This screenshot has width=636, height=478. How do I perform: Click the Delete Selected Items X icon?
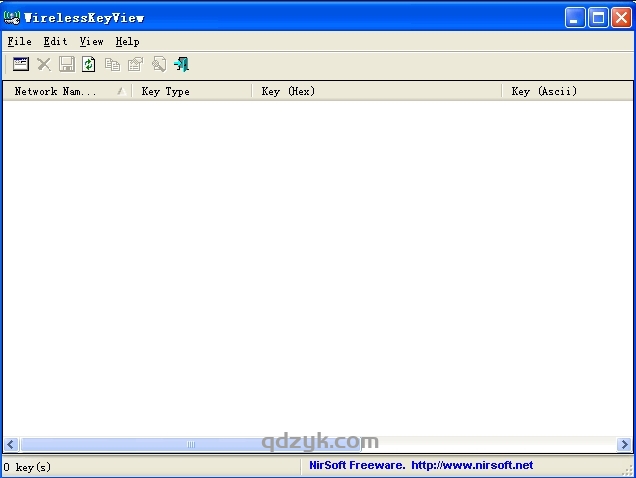coord(44,64)
